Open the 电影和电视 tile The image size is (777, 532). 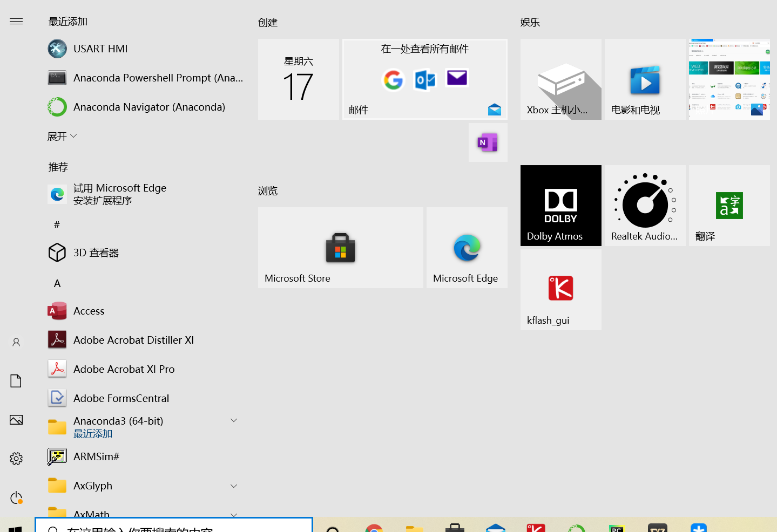click(644, 79)
